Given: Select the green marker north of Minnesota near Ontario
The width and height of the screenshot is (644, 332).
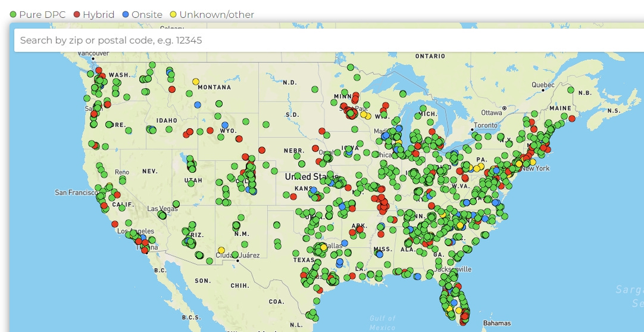Looking at the screenshot, I should [x=351, y=67].
